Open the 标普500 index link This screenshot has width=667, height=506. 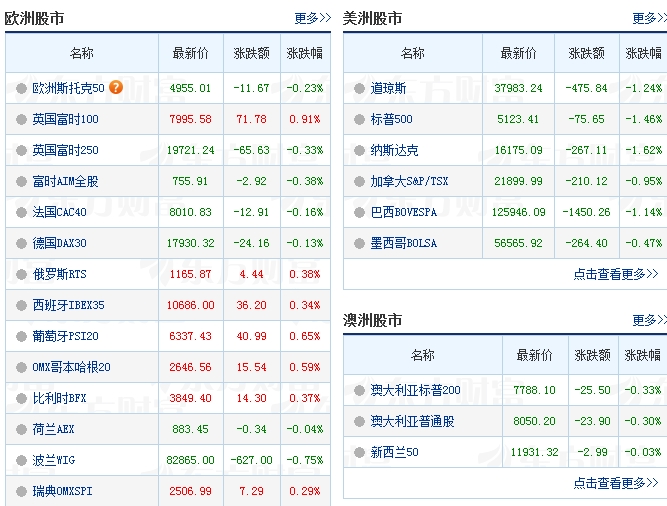click(x=392, y=119)
